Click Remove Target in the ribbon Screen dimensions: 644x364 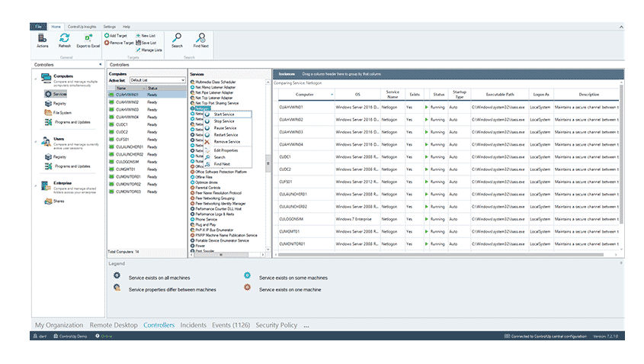(119, 43)
